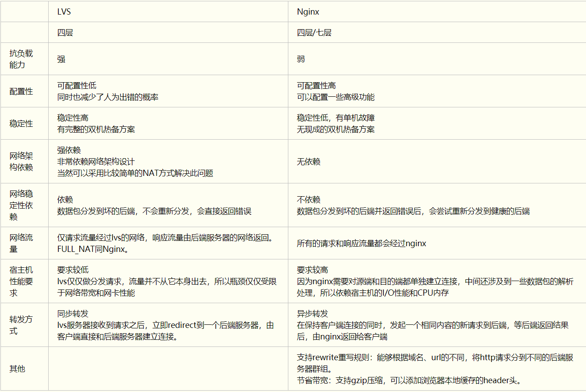Select the line mentioning NAT方式解决此问题
This screenshot has height=392, width=586.
click(135, 173)
